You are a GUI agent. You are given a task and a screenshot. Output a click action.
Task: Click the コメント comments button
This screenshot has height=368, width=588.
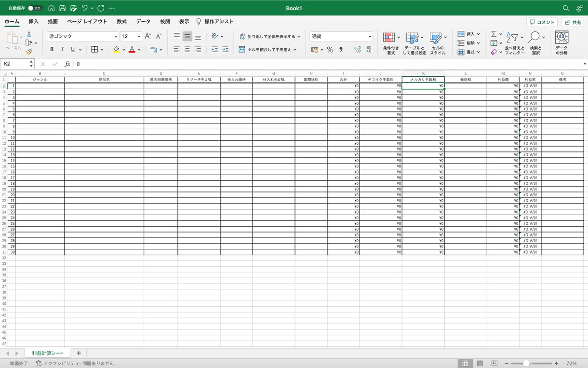(x=542, y=22)
